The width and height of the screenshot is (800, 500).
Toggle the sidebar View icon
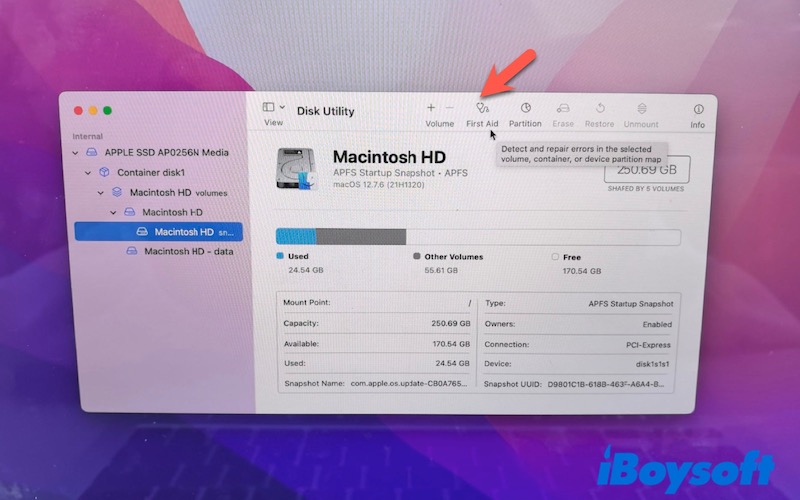point(268,107)
